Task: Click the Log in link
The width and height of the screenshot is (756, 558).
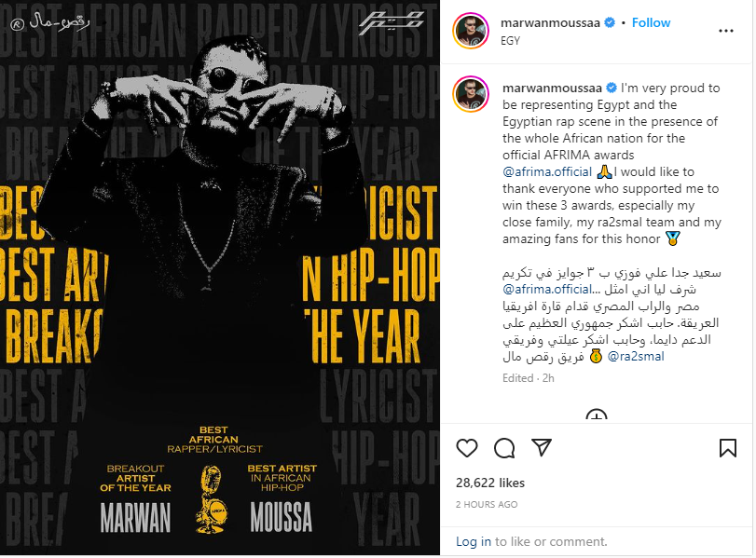Action: click(x=473, y=541)
